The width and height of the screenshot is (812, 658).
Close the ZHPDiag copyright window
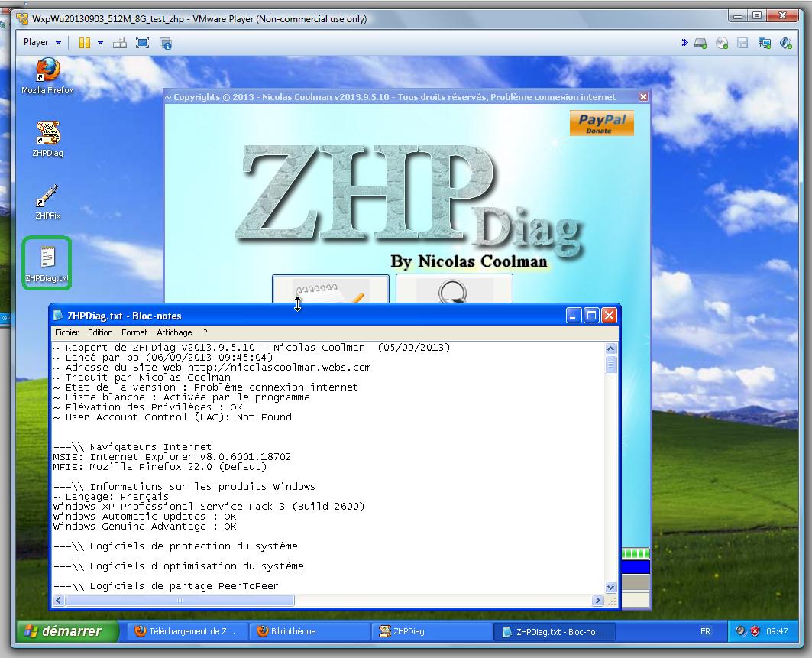pos(643,97)
